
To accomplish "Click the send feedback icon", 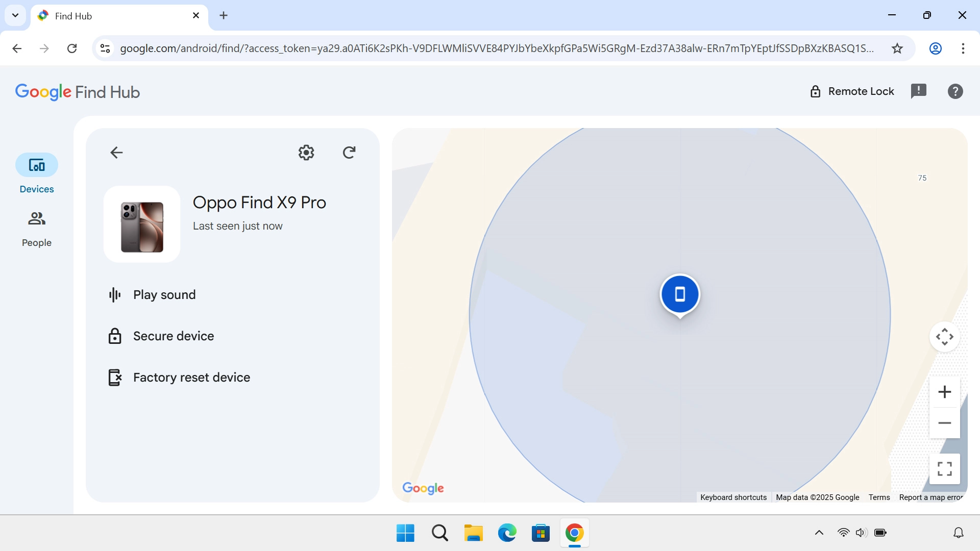I will point(919,91).
